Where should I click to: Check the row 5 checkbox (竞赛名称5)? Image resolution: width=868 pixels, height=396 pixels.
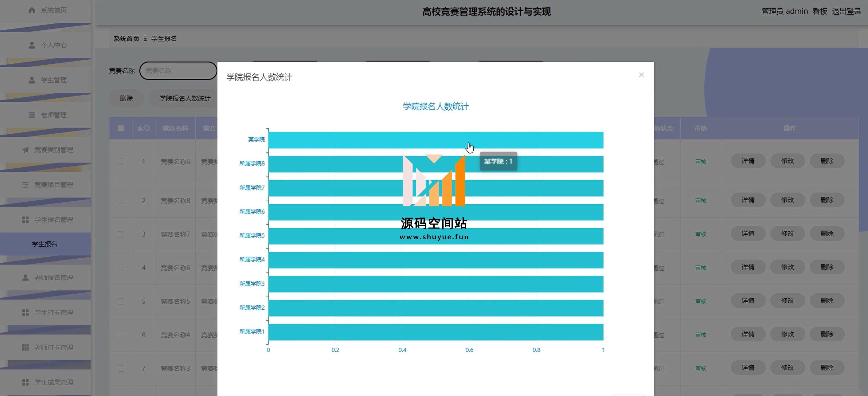[121, 301]
